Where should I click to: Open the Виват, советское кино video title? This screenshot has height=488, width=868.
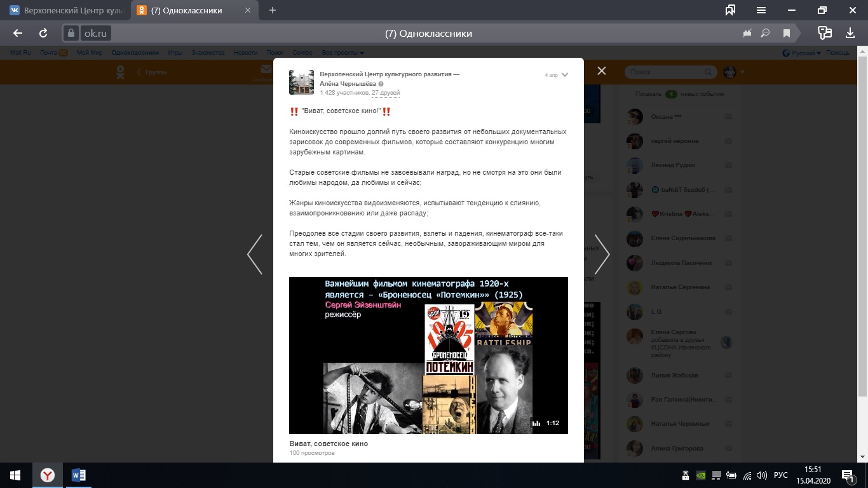pos(329,444)
